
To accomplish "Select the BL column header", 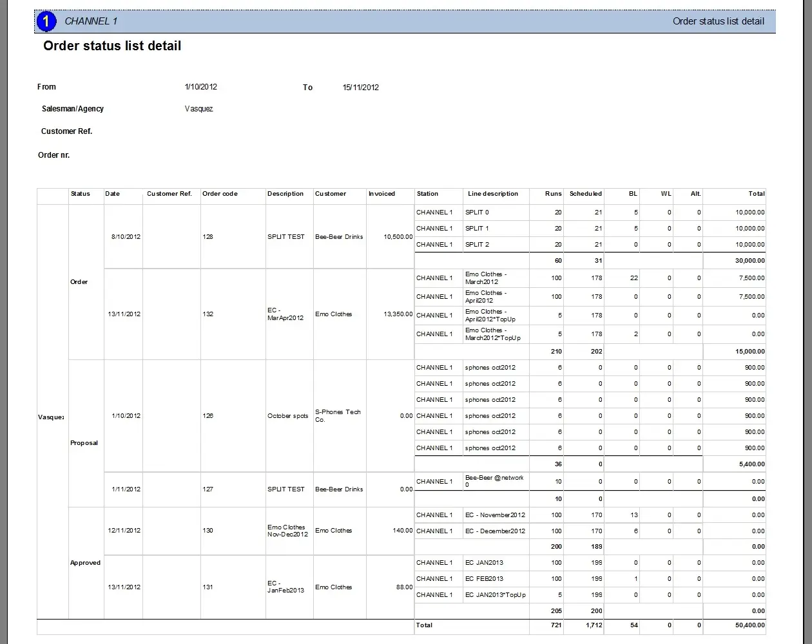I will [x=633, y=194].
